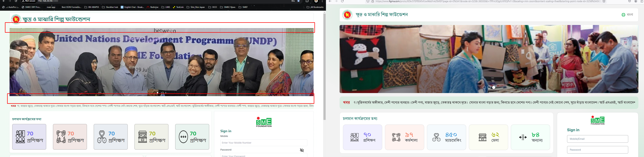Open the Chrome extensions puzzle icon
Viewport: 644px width, 157px height.
coord(307,1)
